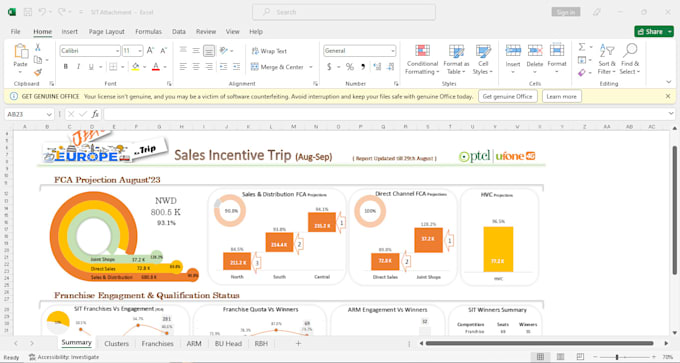Open the font size 11 dropdown
The image size is (680, 363).
[141, 51]
